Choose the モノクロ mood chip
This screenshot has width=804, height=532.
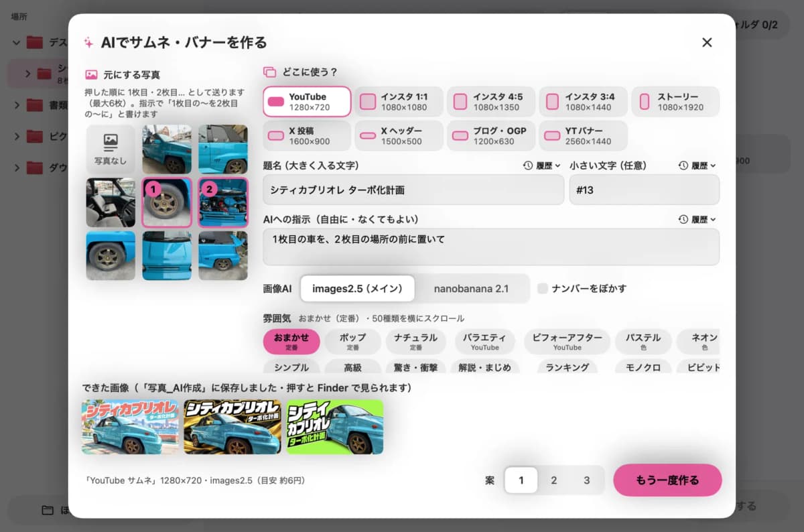pyautogui.click(x=643, y=367)
